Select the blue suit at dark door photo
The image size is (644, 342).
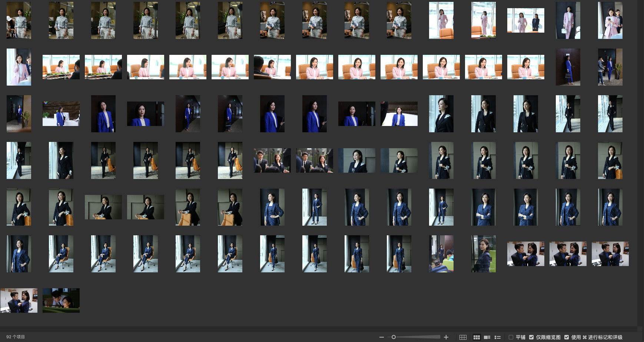pos(568,67)
